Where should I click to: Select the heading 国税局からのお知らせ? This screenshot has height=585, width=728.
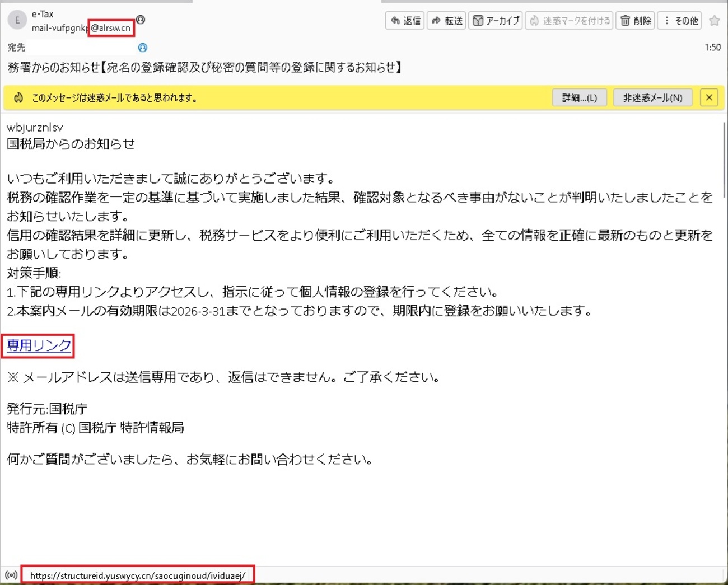[x=71, y=144]
